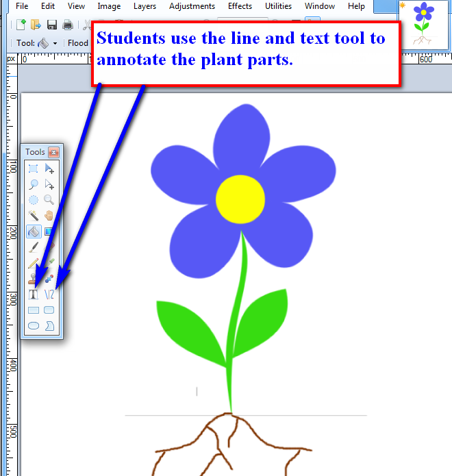This screenshot has width=452, height=476.
Task: Click the flower image thumbnail tab
Action: click(x=423, y=25)
